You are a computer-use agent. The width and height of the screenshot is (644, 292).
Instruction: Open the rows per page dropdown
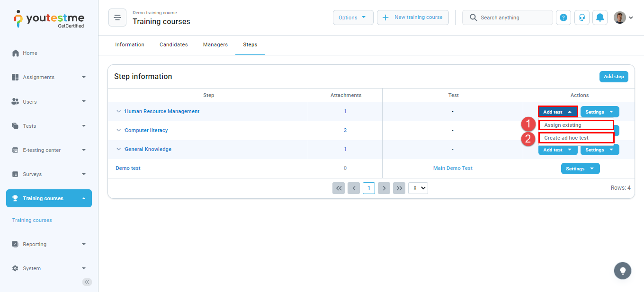418,188
